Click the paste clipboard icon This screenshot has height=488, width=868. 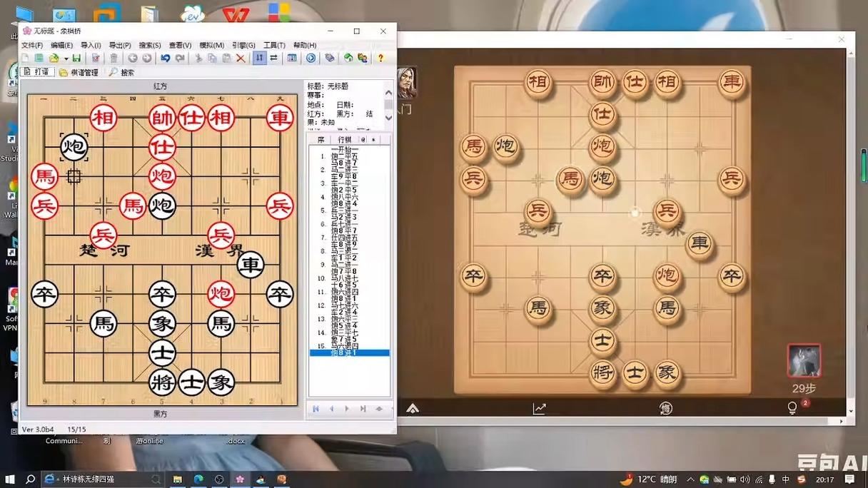226,58
